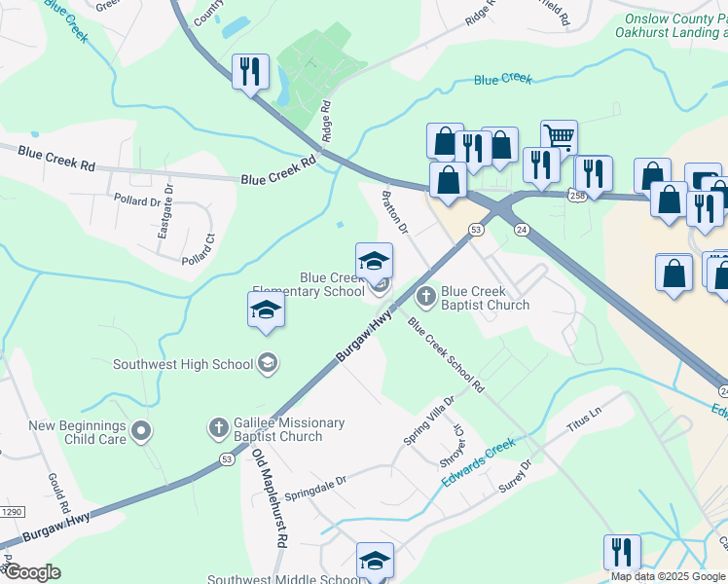The height and width of the screenshot is (584, 728).
Task: Click restaurant marker beside the route 258 shield
Action: (594, 174)
